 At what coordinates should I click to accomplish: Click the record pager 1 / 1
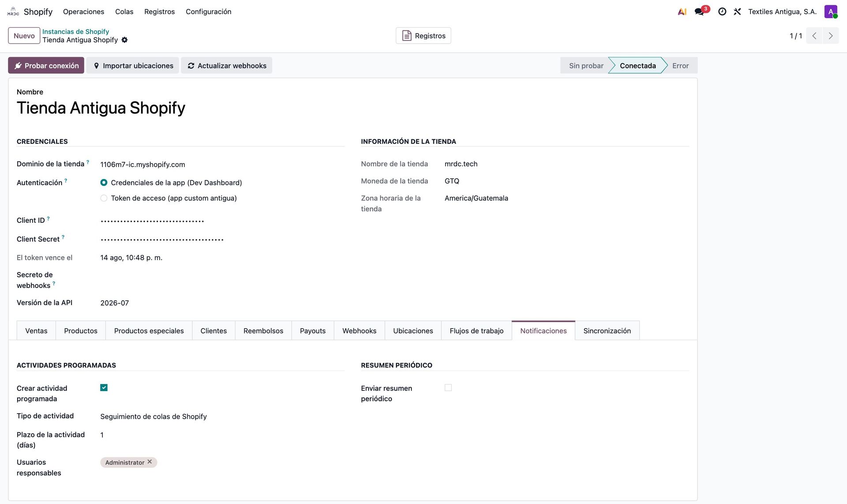pyautogui.click(x=795, y=36)
